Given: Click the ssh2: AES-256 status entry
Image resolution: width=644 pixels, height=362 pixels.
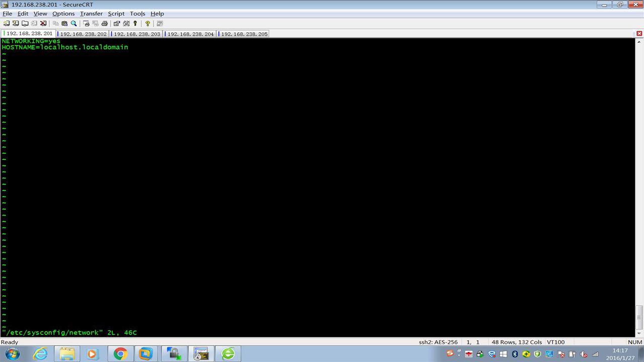Looking at the screenshot, I should pos(438,342).
